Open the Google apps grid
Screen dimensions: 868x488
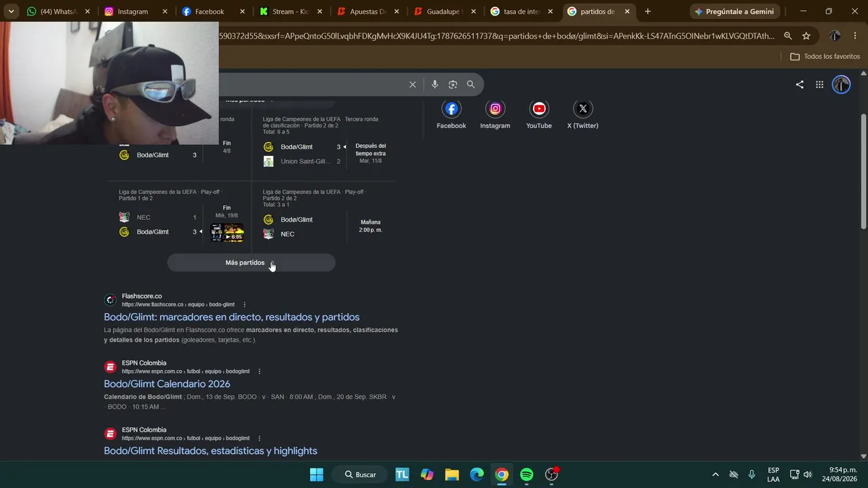pyautogui.click(x=819, y=85)
